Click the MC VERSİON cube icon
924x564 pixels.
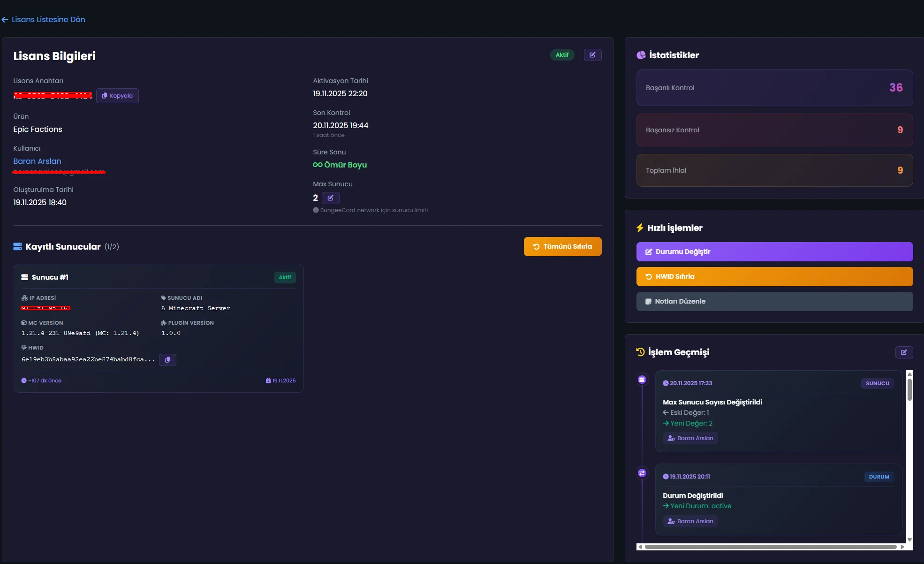[24, 323]
